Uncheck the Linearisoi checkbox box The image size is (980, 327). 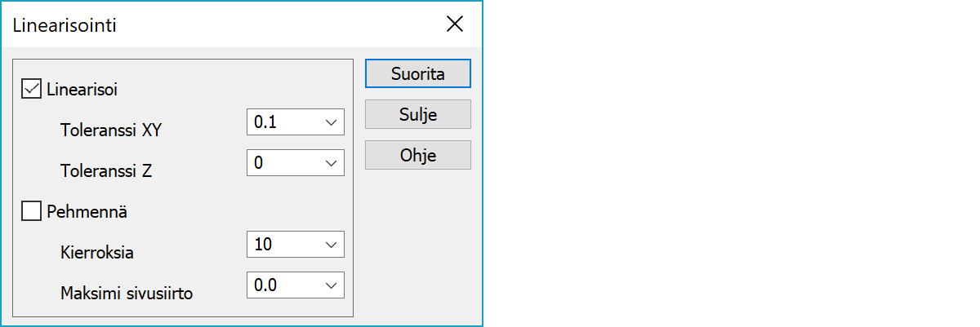coord(32,89)
